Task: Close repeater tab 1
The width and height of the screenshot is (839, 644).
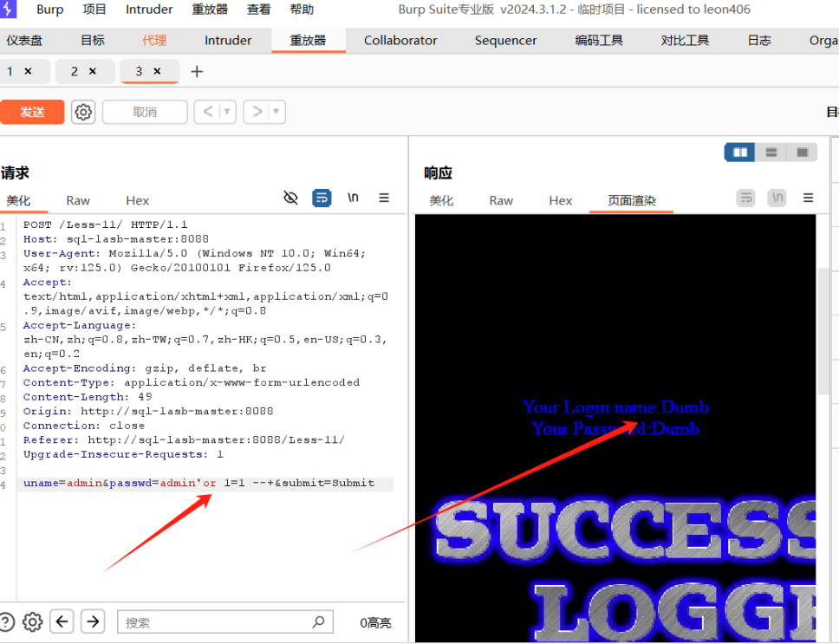Action: tap(29, 71)
